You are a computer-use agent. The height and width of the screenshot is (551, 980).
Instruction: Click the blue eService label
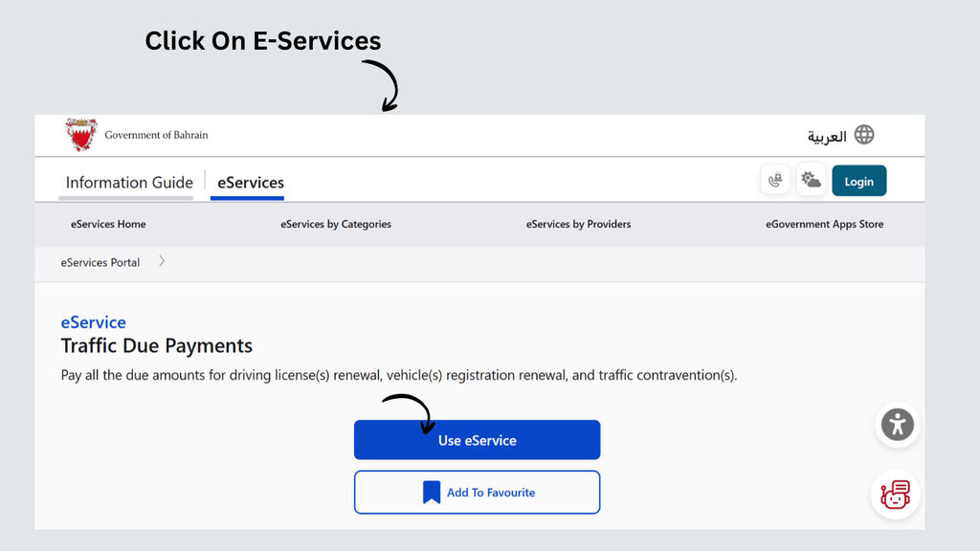point(93,322)
